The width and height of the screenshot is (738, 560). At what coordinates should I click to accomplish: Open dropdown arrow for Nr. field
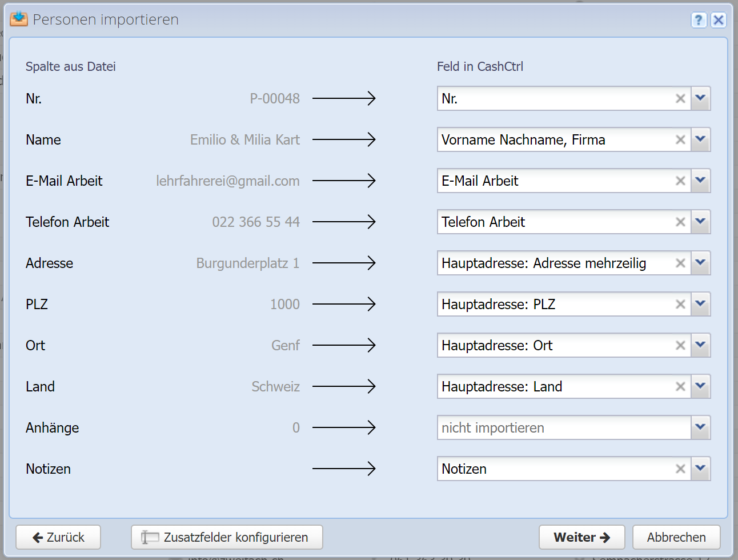click(700, 98)
